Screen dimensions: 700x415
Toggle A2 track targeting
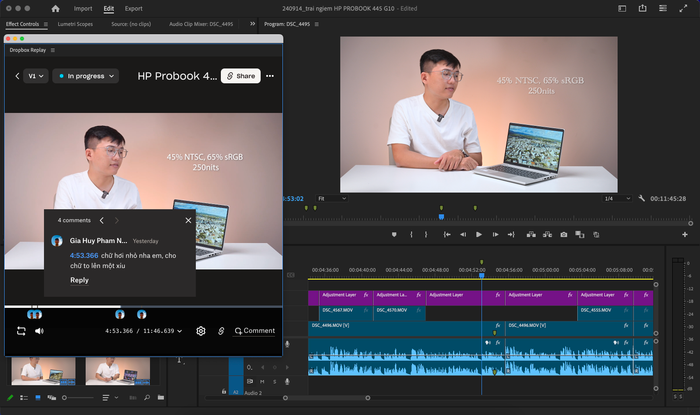(x=236, y=392)
